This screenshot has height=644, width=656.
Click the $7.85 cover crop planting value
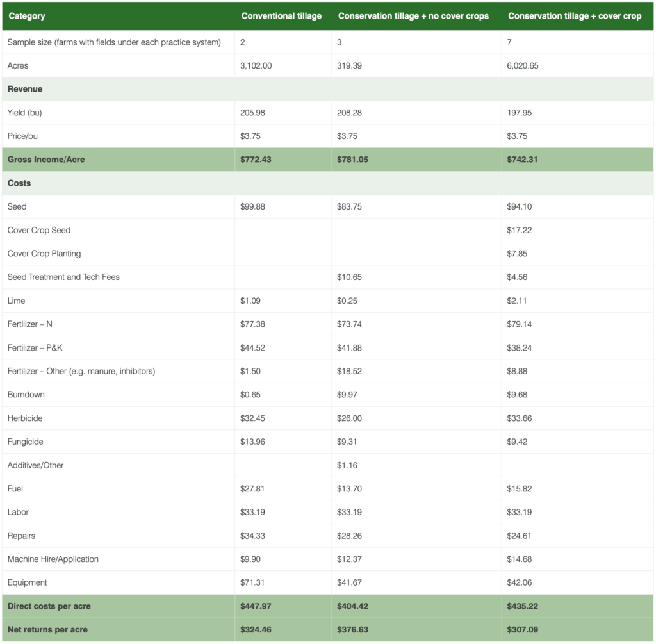(517, 254)
